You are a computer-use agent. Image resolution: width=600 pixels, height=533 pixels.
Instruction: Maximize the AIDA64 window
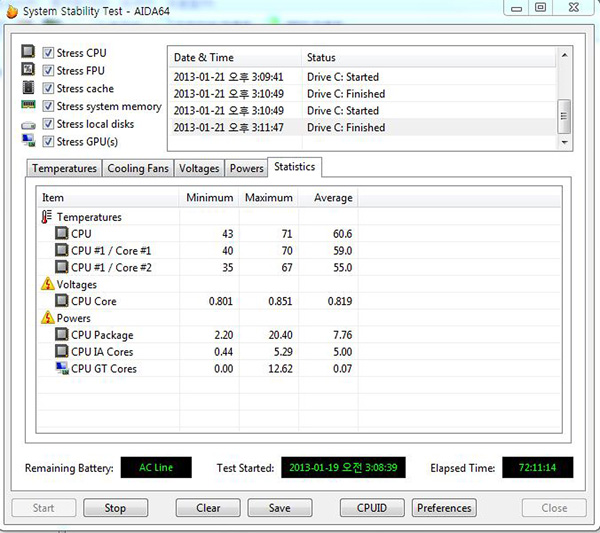click(x=540, y=8)
